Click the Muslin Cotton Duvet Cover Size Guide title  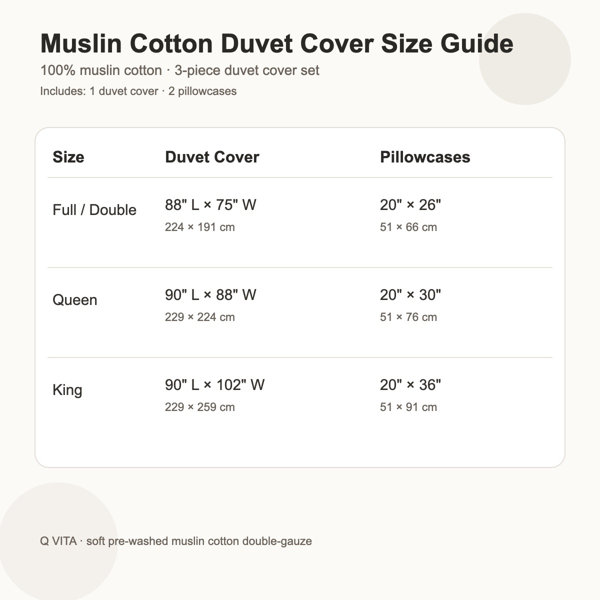point(277,43)
